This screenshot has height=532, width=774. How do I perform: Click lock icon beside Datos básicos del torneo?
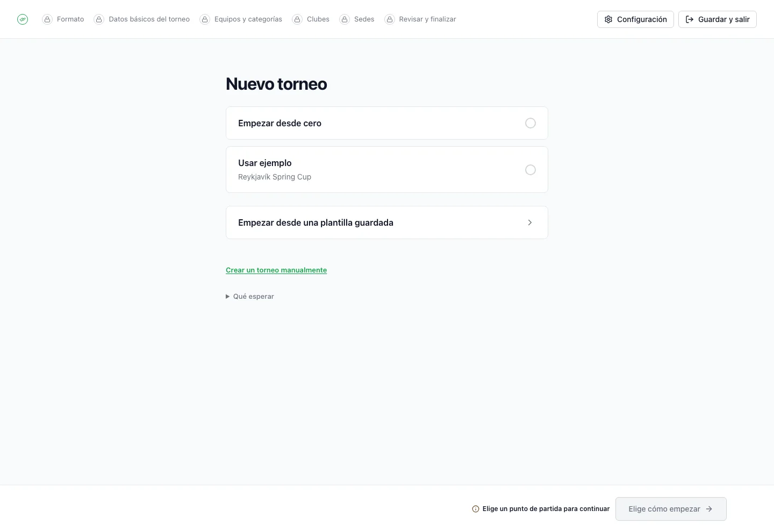pyautogui.click(x=99, y=19)
